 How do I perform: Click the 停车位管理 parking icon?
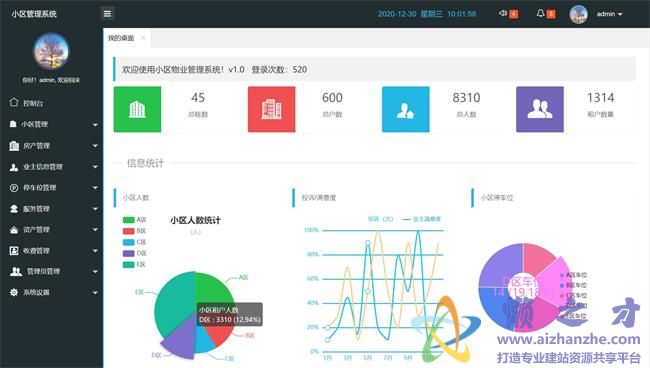coord(14,188)
